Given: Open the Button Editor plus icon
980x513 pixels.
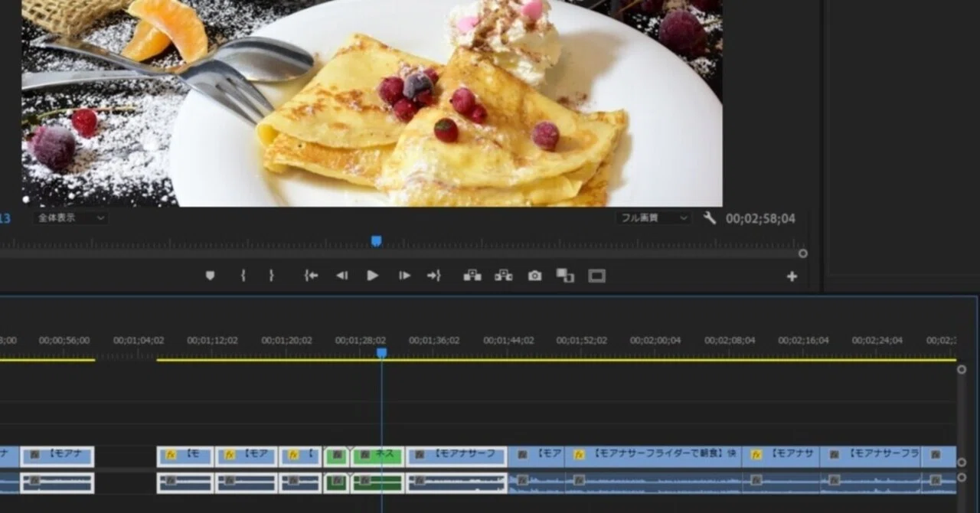Looking at the screenshot, I should coord(792,276).
